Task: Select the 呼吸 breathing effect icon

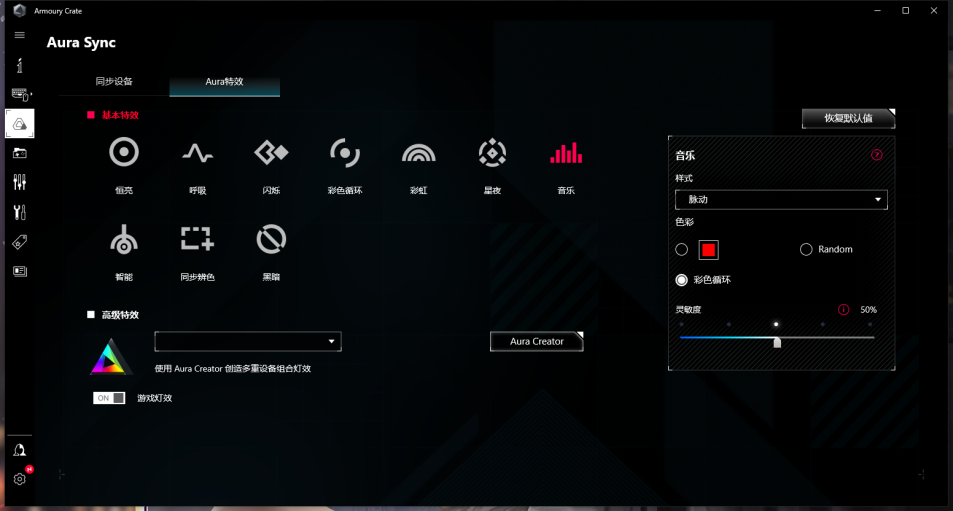Action: coord(198,153)
